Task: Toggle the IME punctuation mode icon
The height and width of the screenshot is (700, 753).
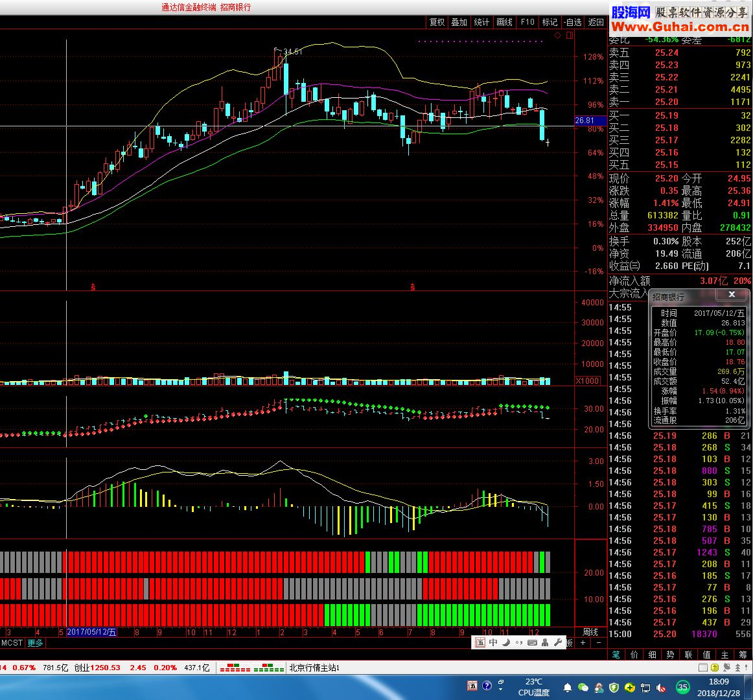Action: click(519, 643)
